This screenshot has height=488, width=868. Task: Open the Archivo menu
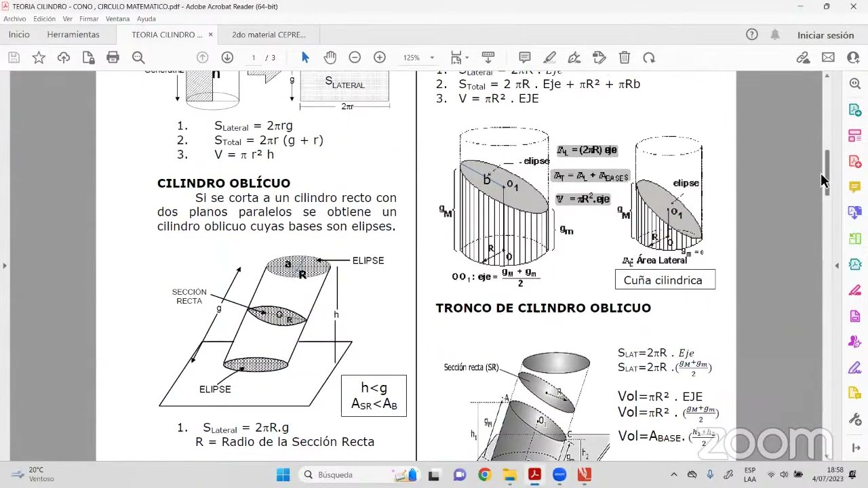[x=15, y=19]
